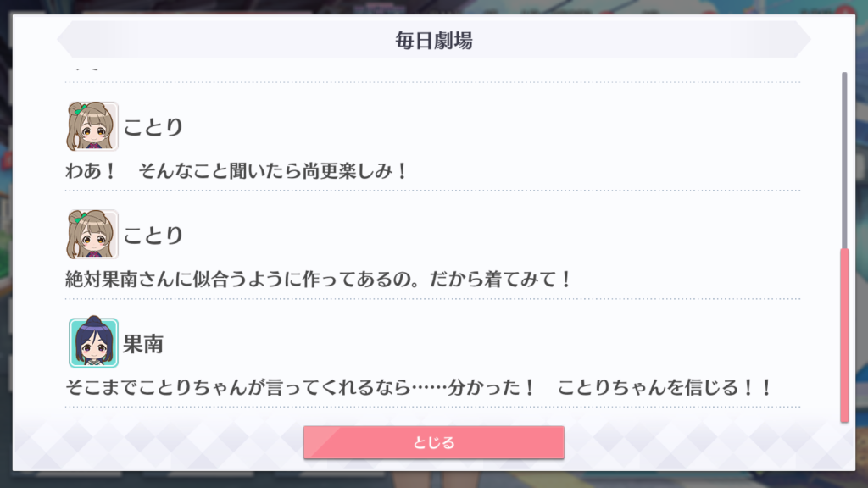The height and width of the screenshot is (488, 868).
Task: Click the left pointed end of title banner
Action: [66, 39]
